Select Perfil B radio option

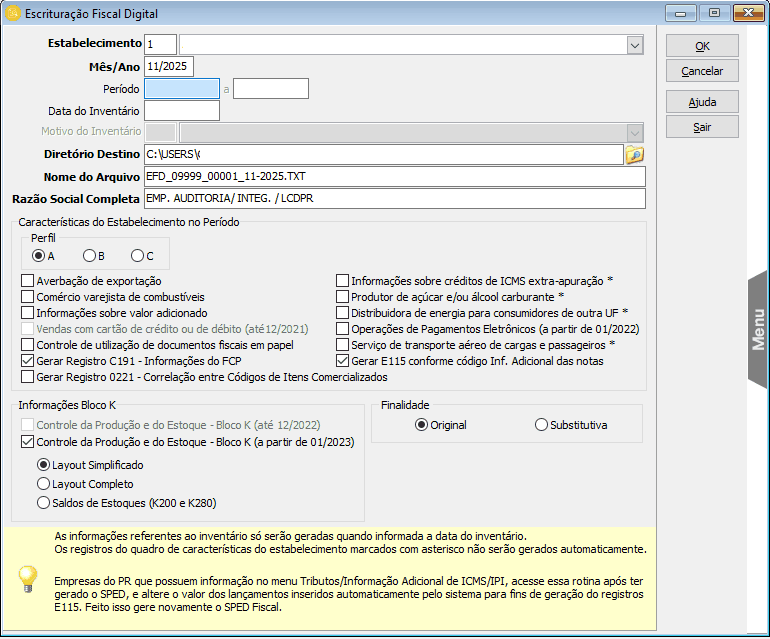pyautogui.click(x=89, y=255)
